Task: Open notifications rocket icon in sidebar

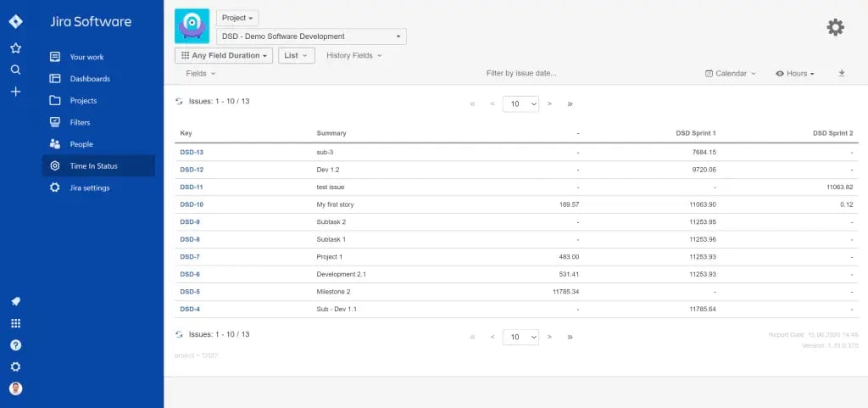Action: (x=15, y=301)
